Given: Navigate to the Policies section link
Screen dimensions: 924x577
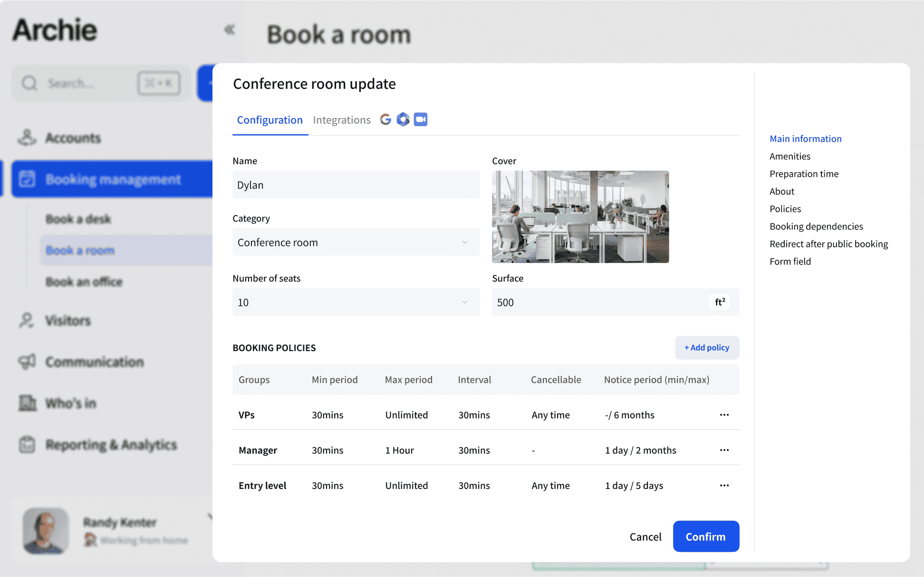Looking at the screenshot, I should [x=785, y=208].
